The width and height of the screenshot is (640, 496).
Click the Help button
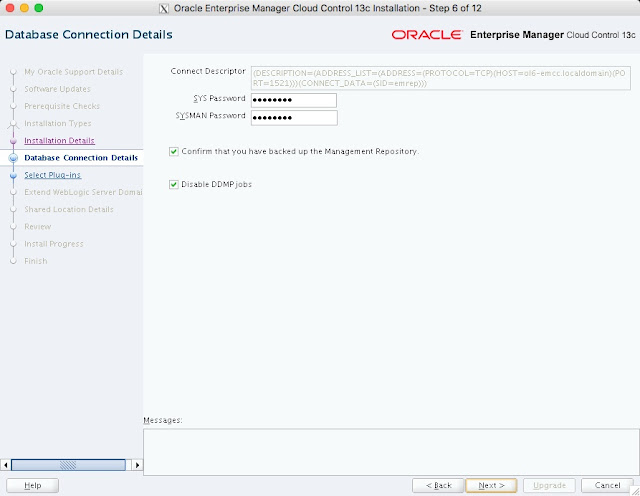point(33,485)
